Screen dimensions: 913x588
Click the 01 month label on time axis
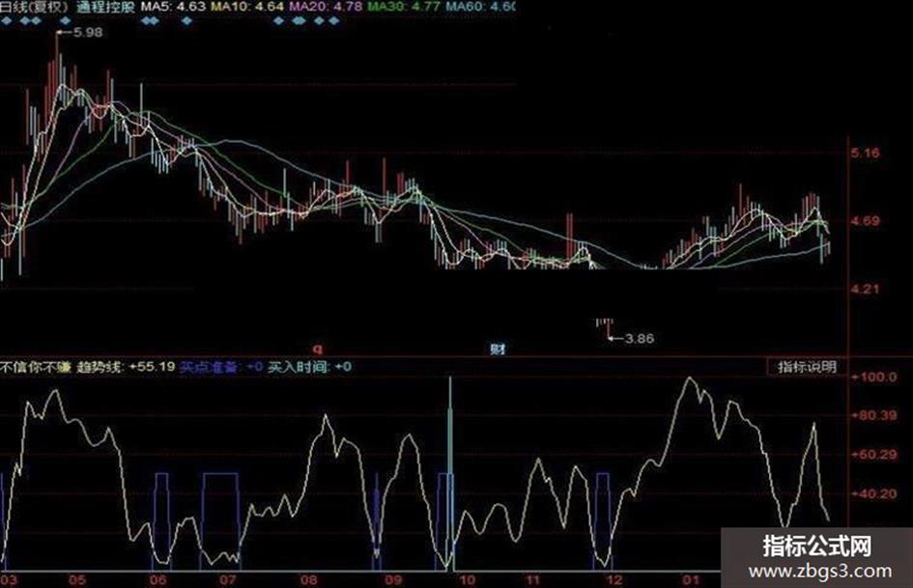point(691,580)
